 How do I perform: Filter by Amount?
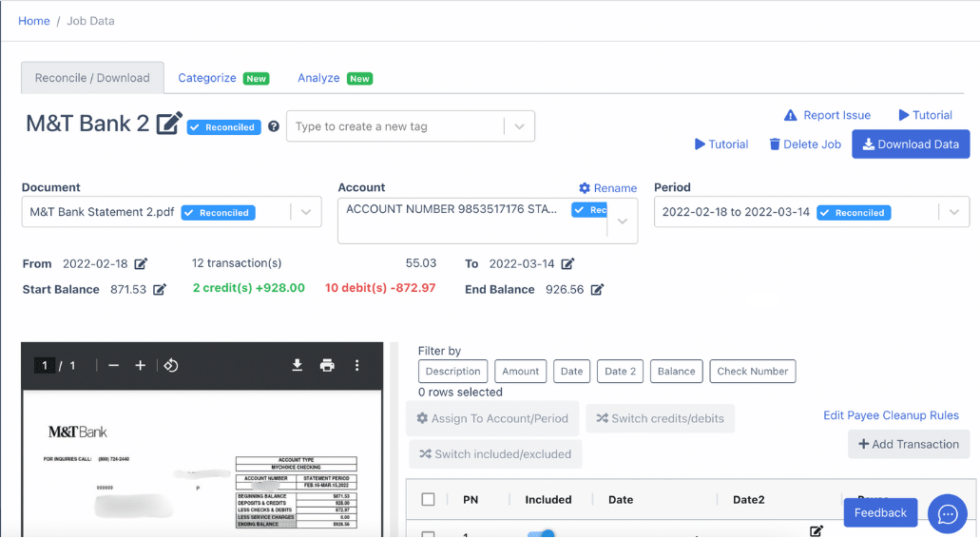click(x=521, y=371)
